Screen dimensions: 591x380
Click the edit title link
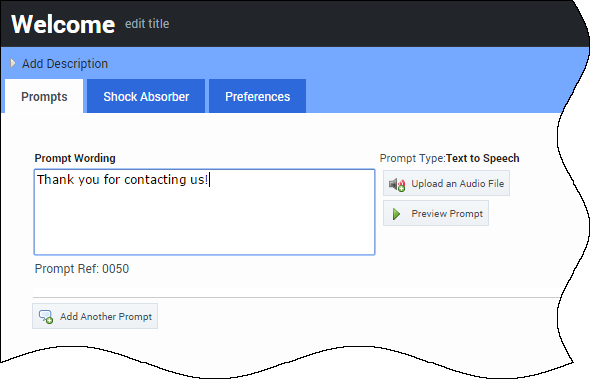pos(147,24)
